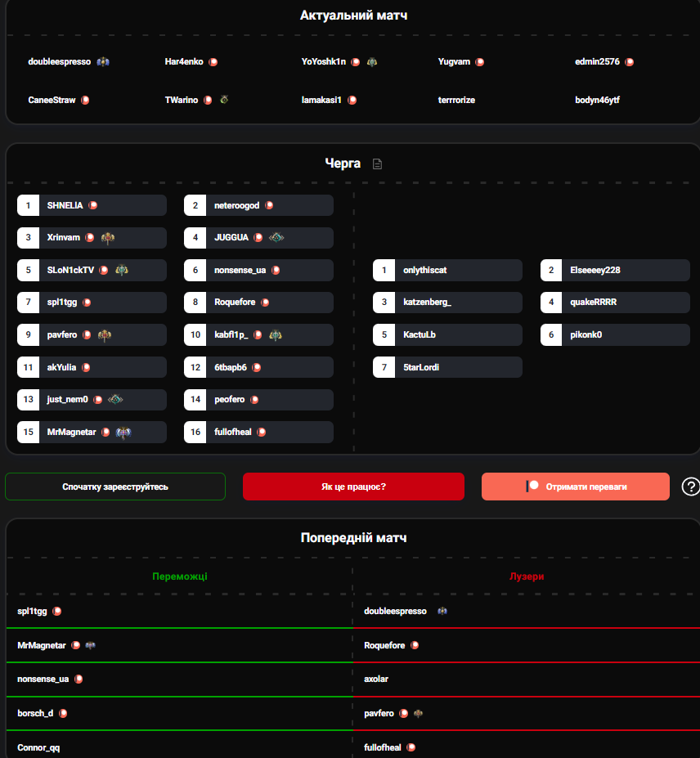Click Patreon badge beside edmin2576
The image size is (700, 758).
[x=629, y=62]
